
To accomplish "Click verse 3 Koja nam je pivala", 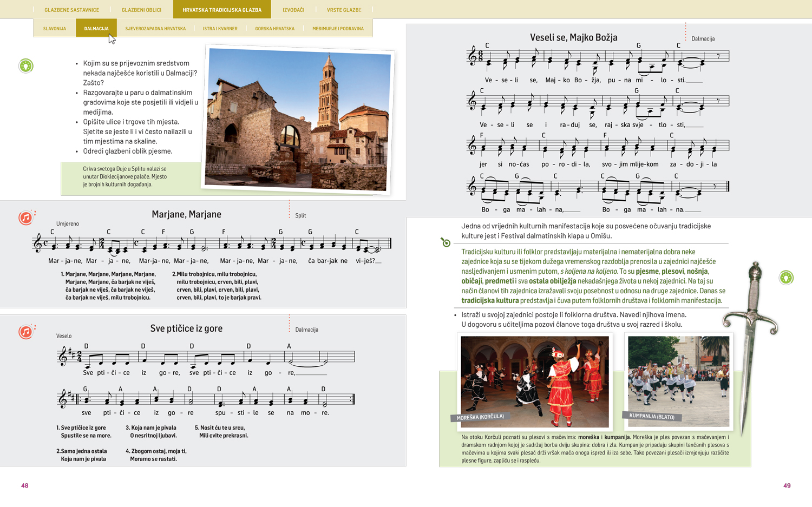I will (151, 431).
